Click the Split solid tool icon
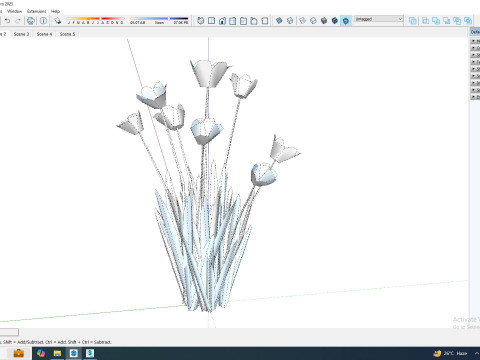 point(468,21)
